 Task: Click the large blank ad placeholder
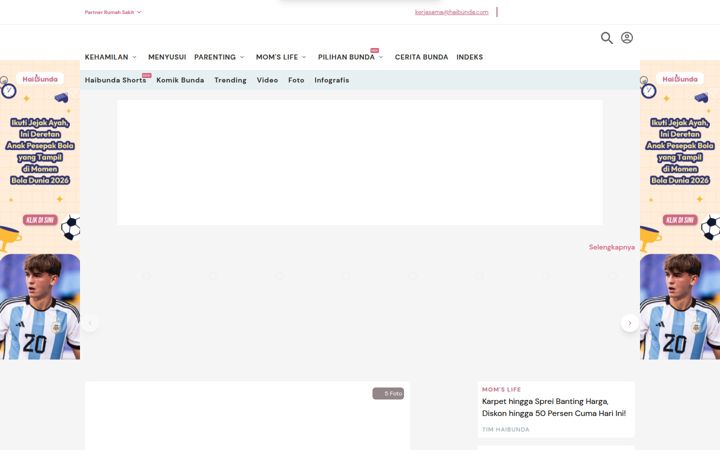pyautogui.click(x=360, y=163)
